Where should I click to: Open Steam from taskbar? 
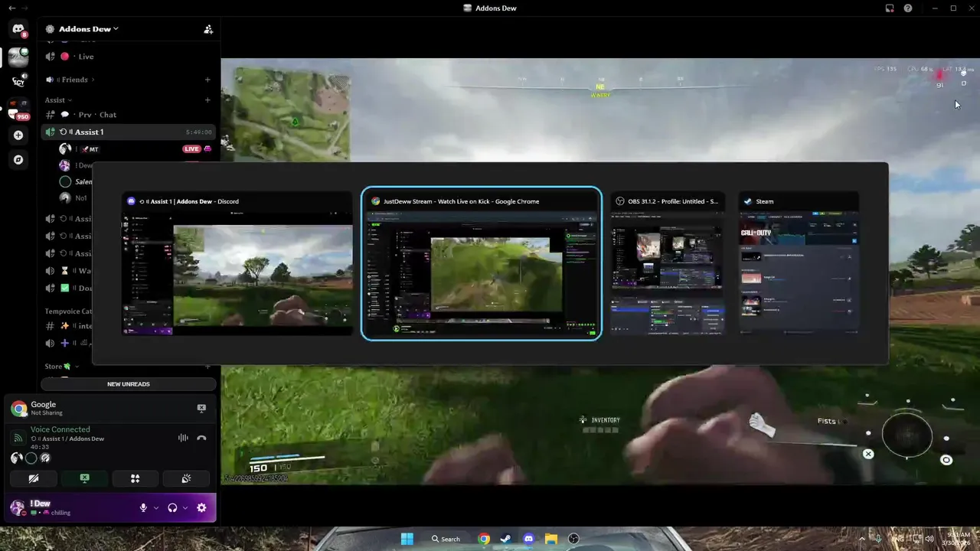click(x=506, y=539)
